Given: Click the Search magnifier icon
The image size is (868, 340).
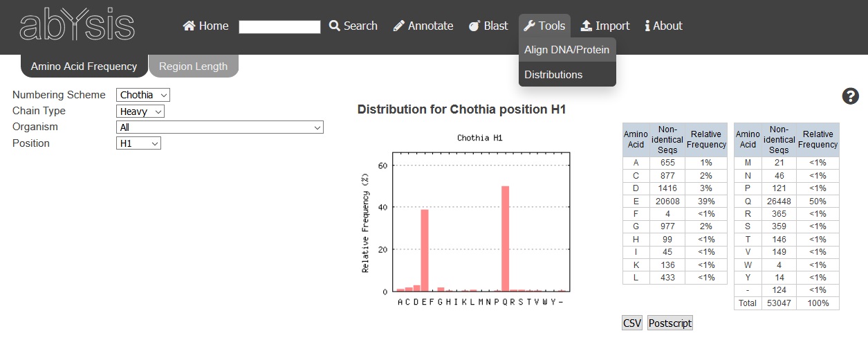Looking at the screenshot, I should (335, 26).
